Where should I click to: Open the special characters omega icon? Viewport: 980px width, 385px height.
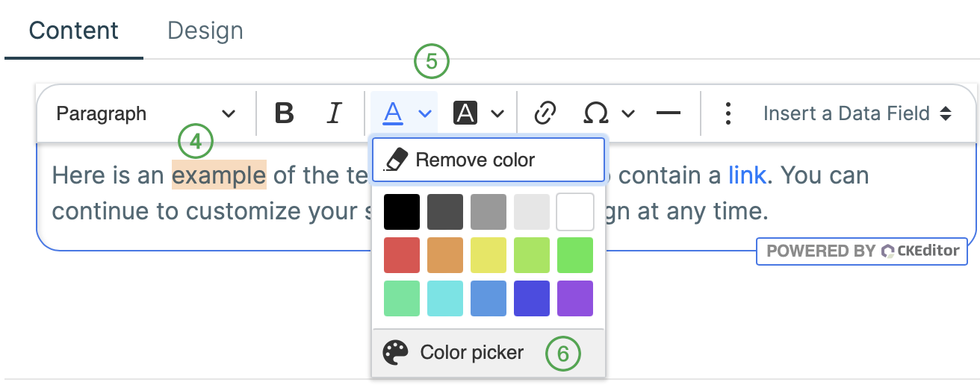(x=595, y=113)
